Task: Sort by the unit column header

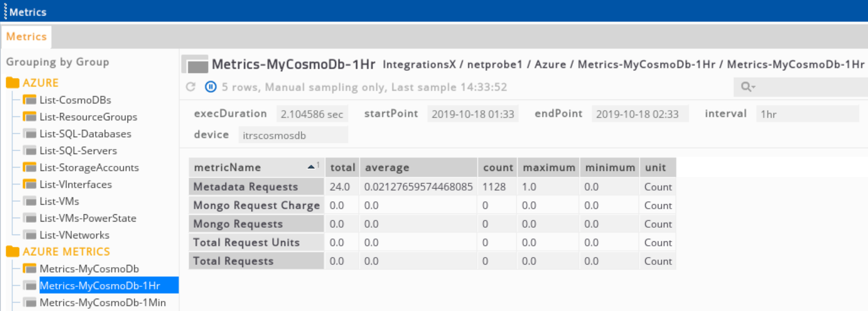Action: [658, 168]
